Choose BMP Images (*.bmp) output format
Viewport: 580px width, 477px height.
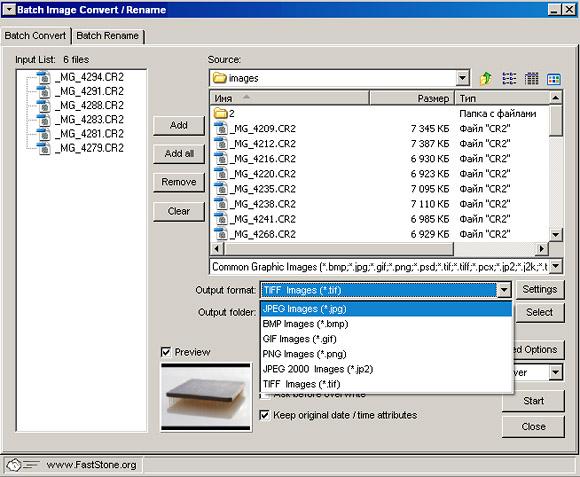coord(386,324)
